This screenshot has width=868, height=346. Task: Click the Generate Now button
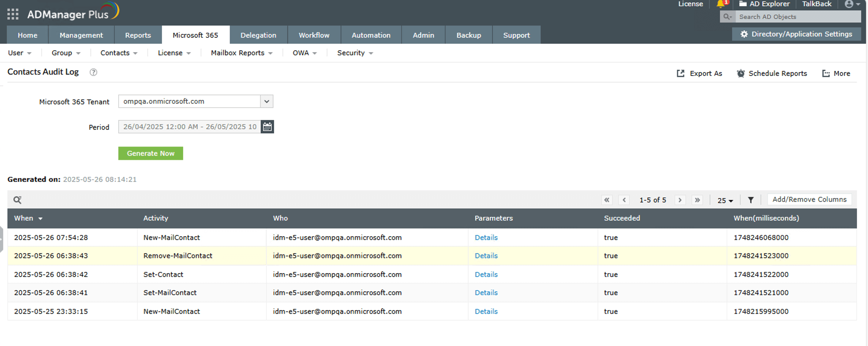click(150, 153)
